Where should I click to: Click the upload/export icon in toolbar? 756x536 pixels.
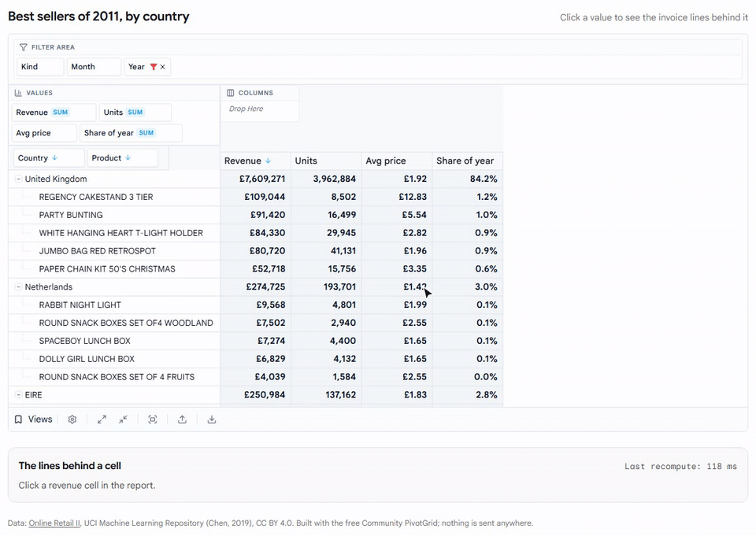click(x=182, y=420)
